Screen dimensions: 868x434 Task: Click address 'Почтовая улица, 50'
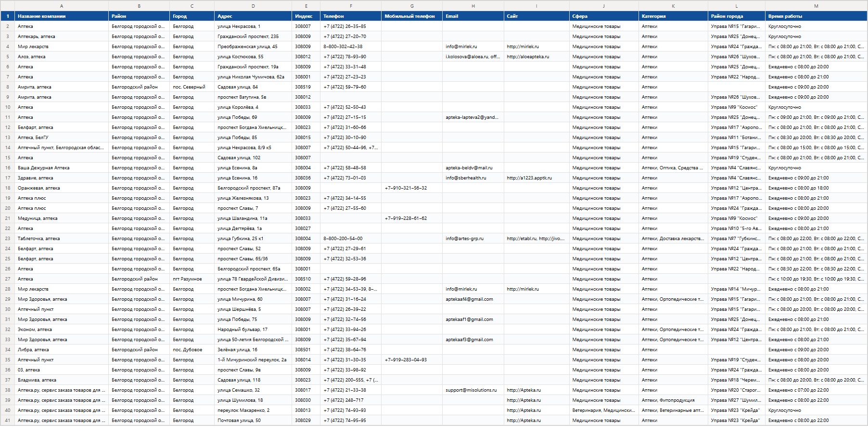click(253, 421)
